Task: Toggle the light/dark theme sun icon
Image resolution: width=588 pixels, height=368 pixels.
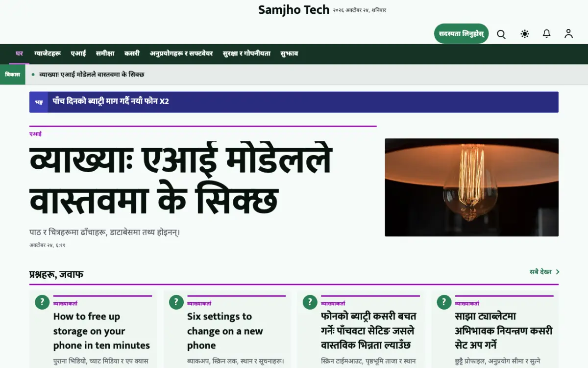Action: [525, 34]
